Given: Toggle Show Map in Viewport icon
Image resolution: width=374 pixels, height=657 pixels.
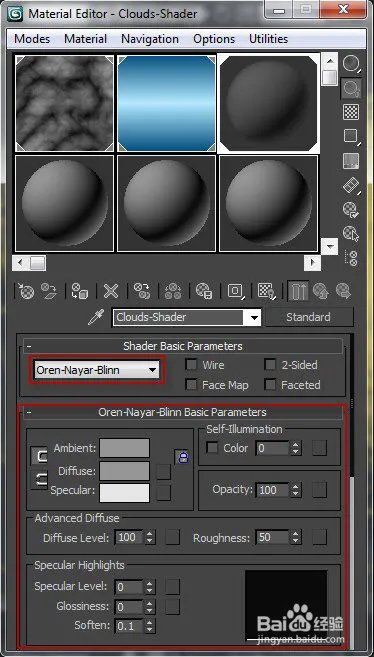Looking at the screenshot, I should tap(266, 290).
